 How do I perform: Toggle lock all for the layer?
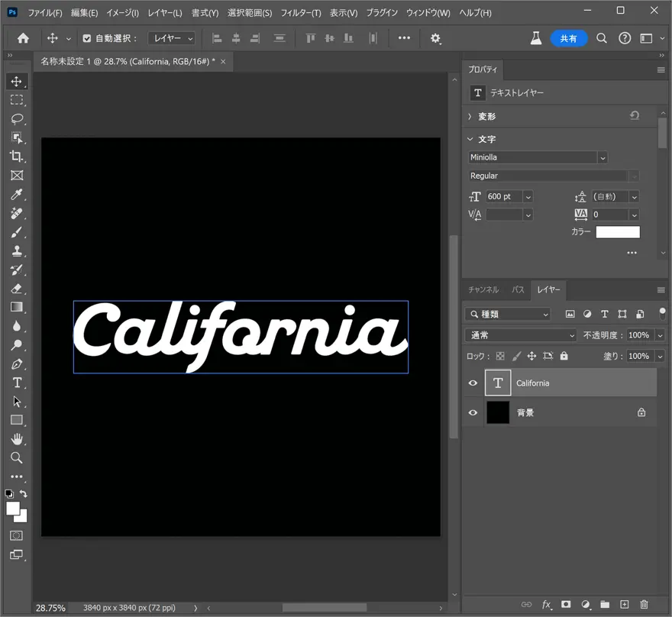[564, 356]
